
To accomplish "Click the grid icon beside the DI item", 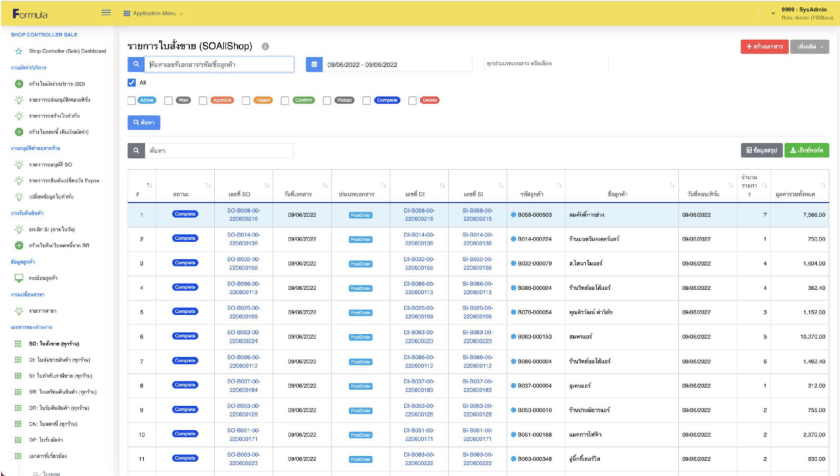I will (18, 360).
